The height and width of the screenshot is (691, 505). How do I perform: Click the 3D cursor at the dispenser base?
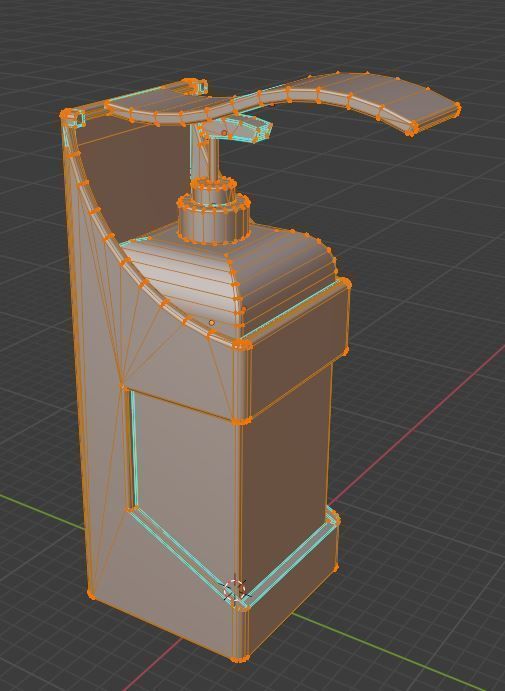[235, 590]
